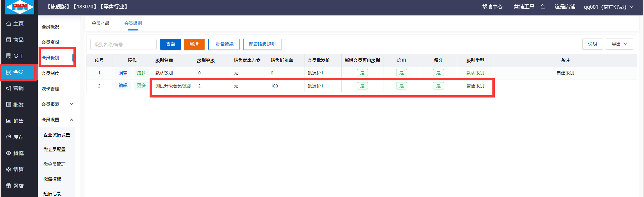Open 网店 online store sidebar item
The image size is (644, 197).
pyautogui.click(x=15, y=186)
